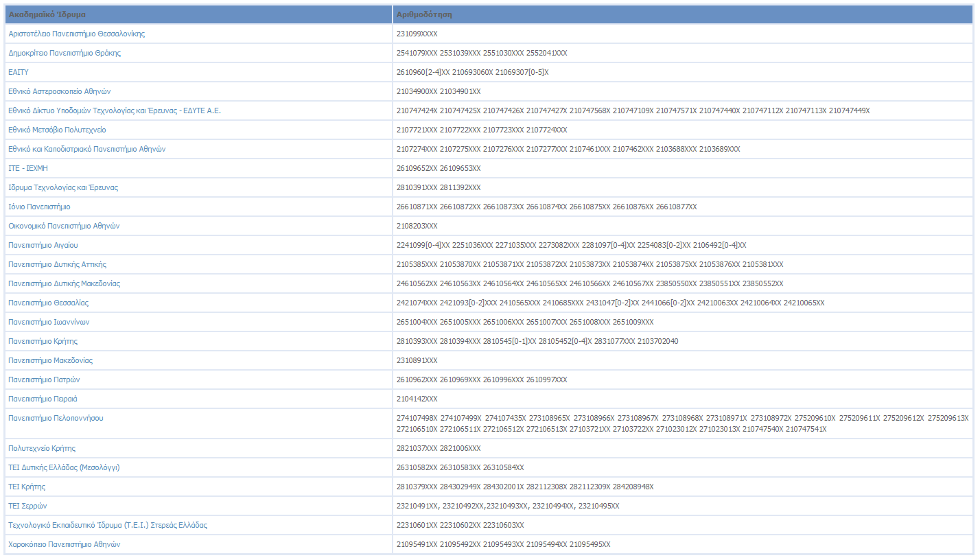Select cell starting with 210747424X
This screenshot has width=980, height=560.
[x=683, y=110]
